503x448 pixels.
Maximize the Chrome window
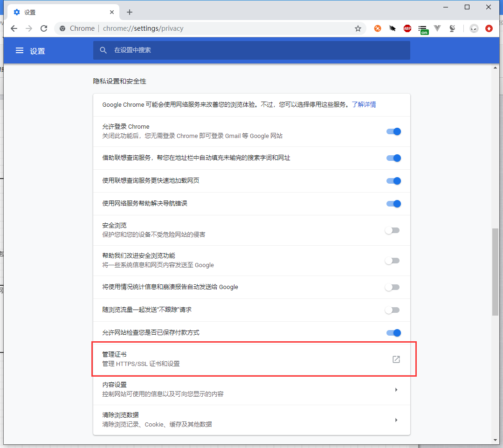pos(467,7)
